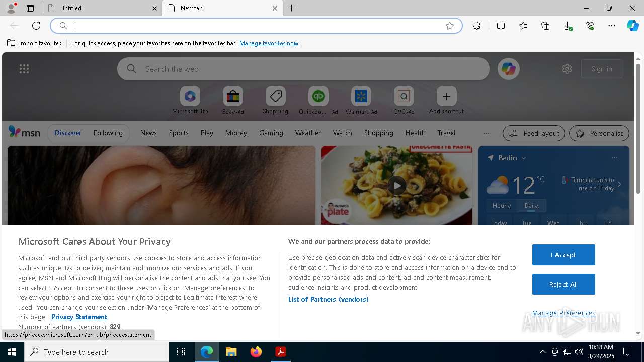Open the QVC shortcut tile
This screenshot has width=644, height=362.
404,101
